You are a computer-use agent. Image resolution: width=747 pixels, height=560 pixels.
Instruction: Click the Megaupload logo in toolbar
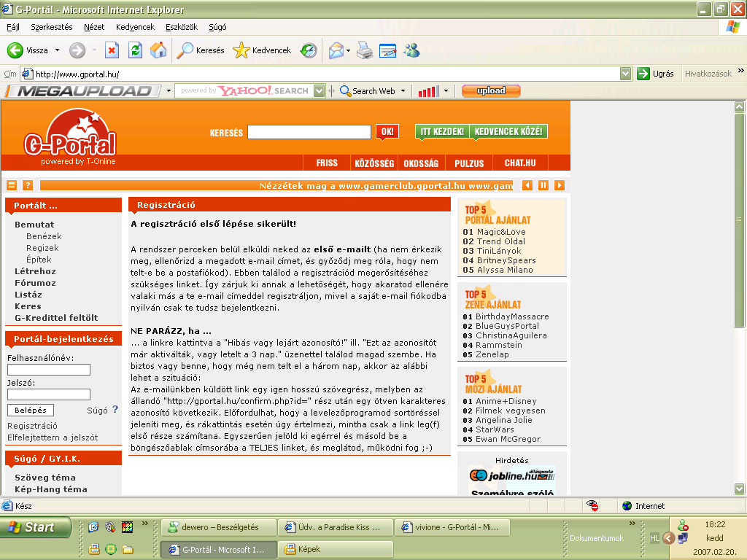[84, 90]
